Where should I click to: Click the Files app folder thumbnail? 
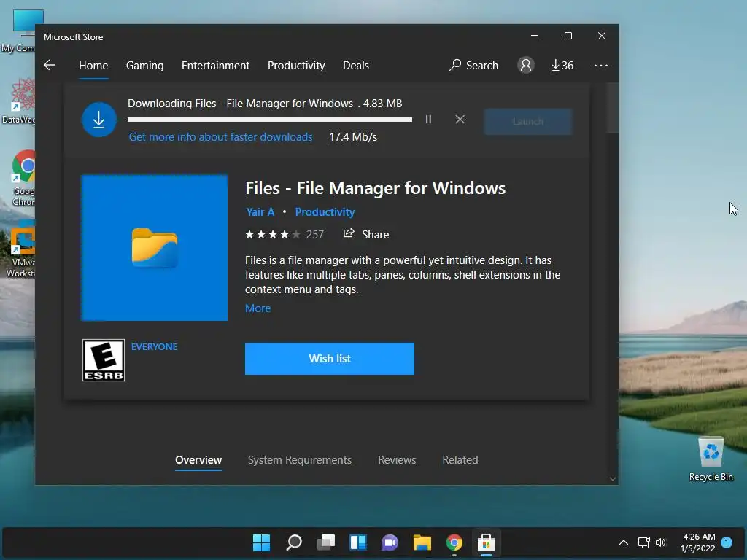coord(155,248)
